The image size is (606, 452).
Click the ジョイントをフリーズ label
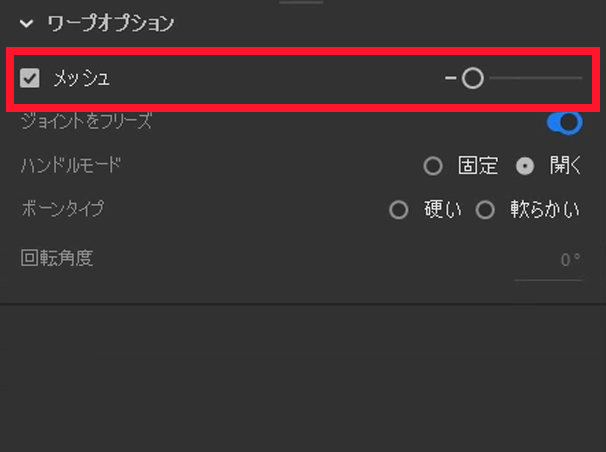[86, 123]
